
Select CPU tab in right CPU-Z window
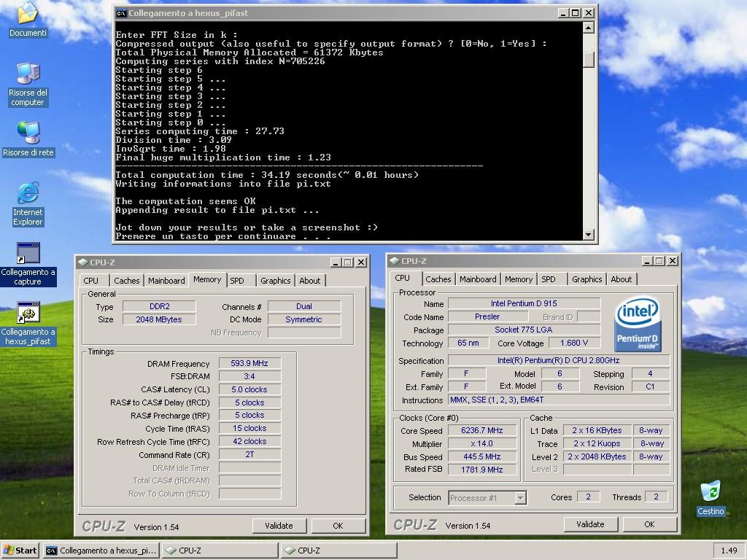[403, 278]
